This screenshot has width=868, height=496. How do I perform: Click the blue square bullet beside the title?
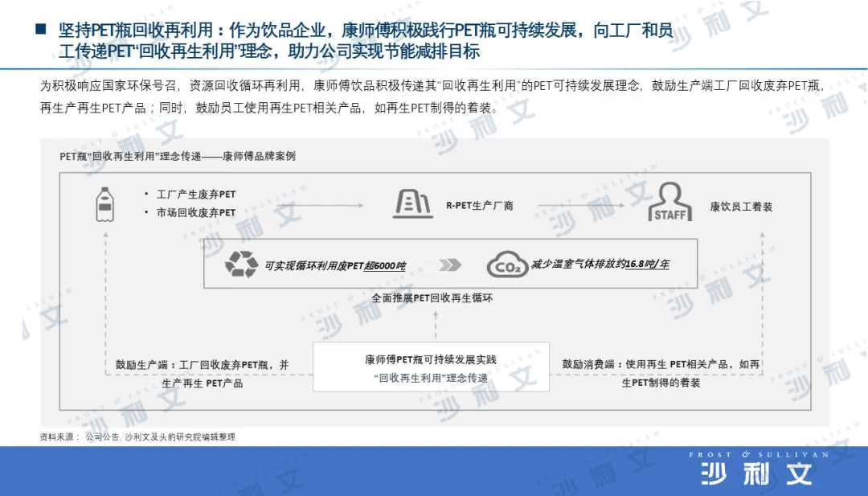point(39,31)
